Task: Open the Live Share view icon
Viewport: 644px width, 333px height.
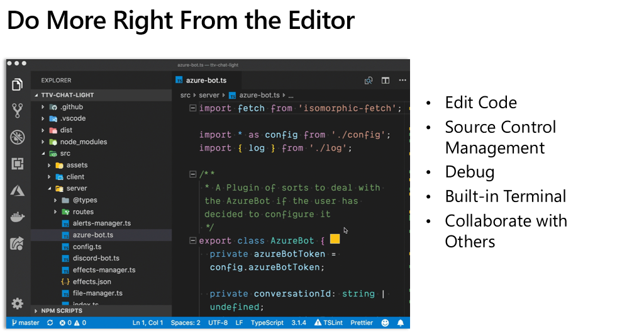Action: point(17,244)
